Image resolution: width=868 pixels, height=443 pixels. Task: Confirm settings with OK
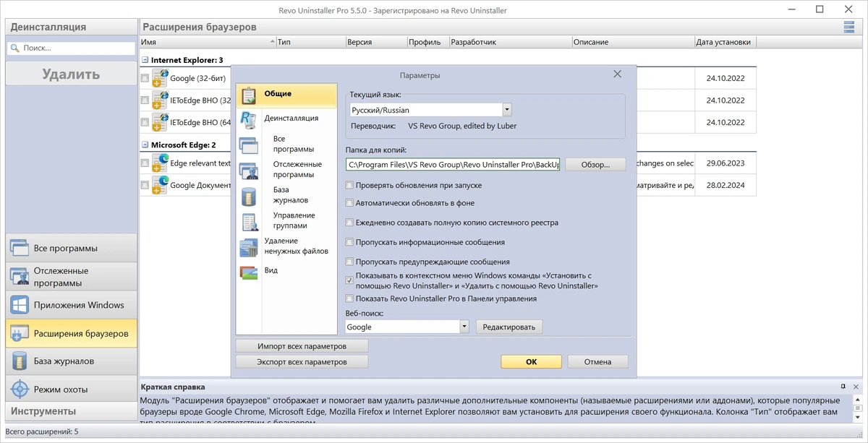pos(532,361)
